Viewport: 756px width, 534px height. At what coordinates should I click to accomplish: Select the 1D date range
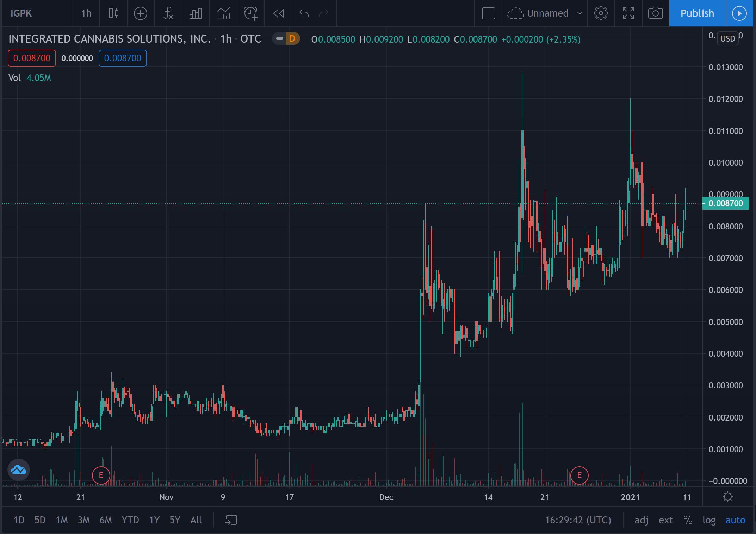19,520
